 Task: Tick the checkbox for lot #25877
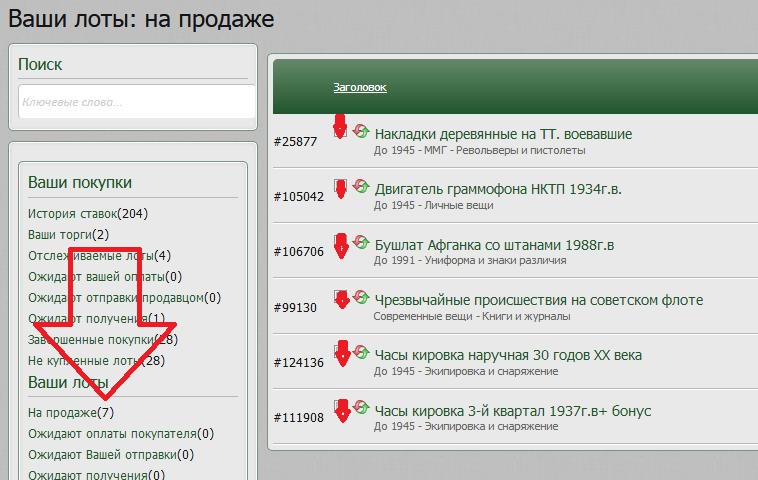(x=340, y=130)
